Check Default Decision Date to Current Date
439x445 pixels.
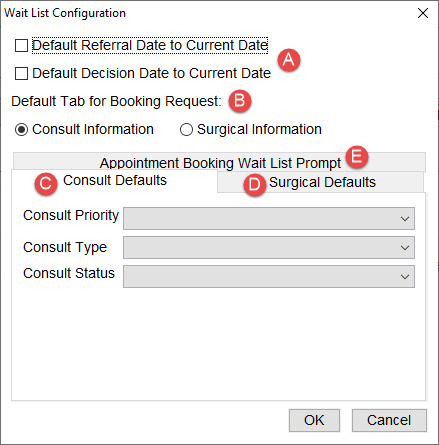click(22, 73)
